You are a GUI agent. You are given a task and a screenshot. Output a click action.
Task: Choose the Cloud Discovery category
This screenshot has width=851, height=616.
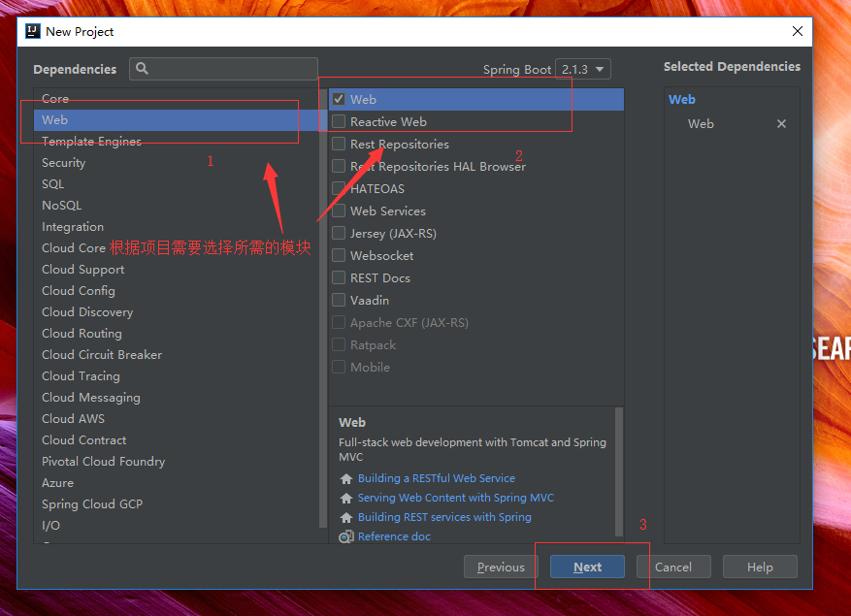177,312
